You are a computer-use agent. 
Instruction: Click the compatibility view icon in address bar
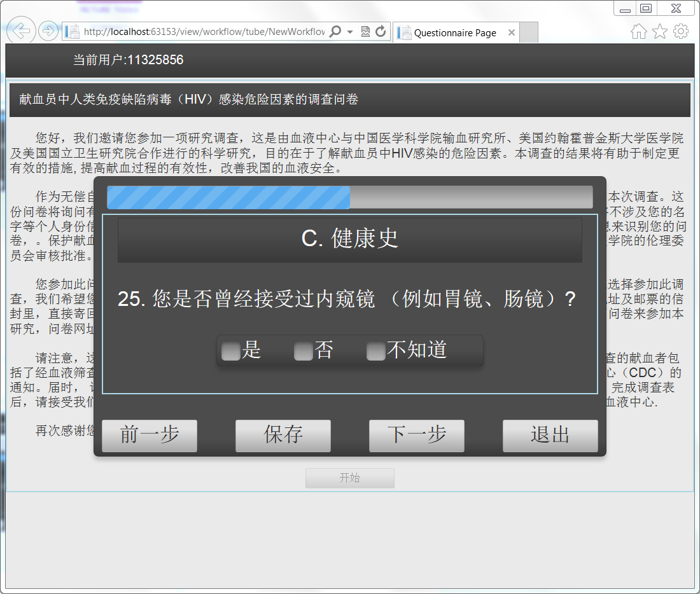click(365, 31)
